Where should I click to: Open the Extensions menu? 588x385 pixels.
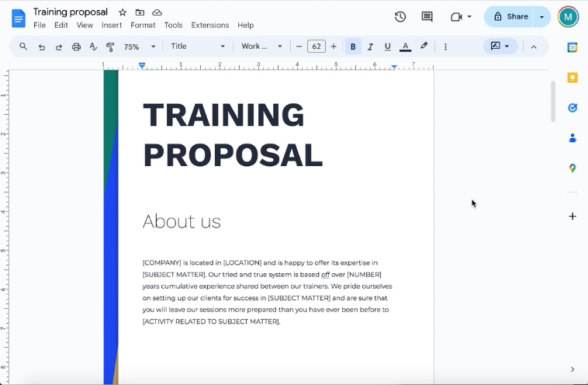[x=210, y=25]
